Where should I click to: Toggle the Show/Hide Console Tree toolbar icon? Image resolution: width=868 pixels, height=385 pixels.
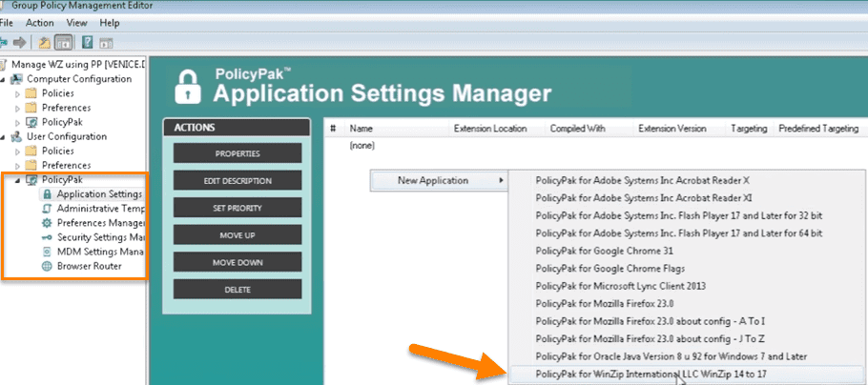pyautogui.click(x=64, y=42)
